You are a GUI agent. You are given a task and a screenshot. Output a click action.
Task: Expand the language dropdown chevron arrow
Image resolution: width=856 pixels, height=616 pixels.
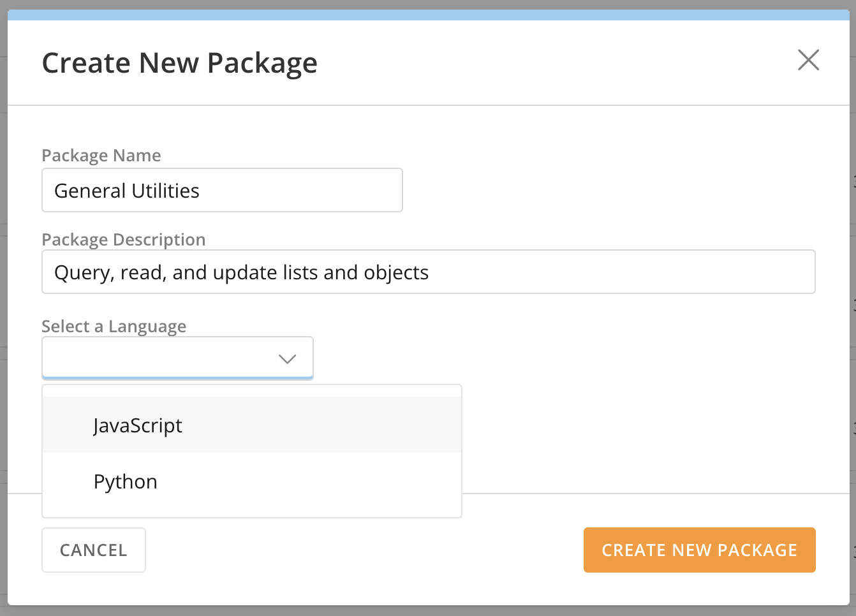click(x=288, y=359)
